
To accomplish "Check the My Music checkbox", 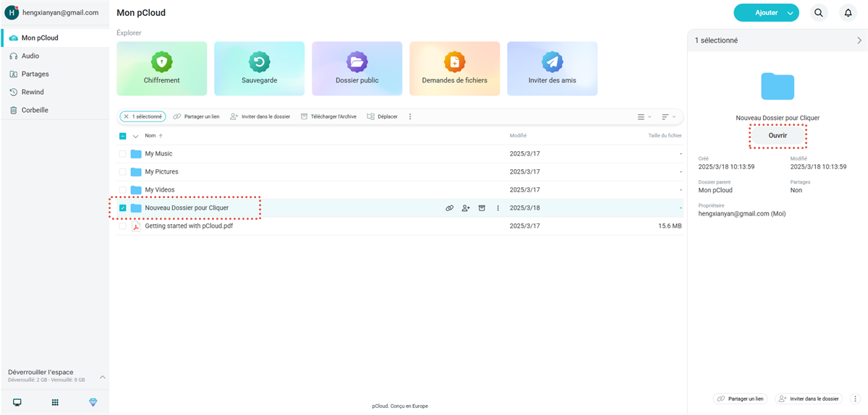I will 123,153.
